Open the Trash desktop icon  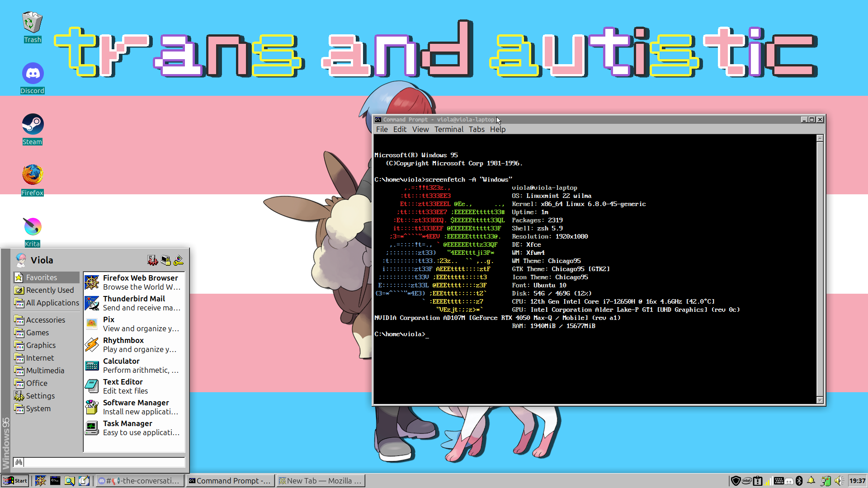tap(32, 27)
